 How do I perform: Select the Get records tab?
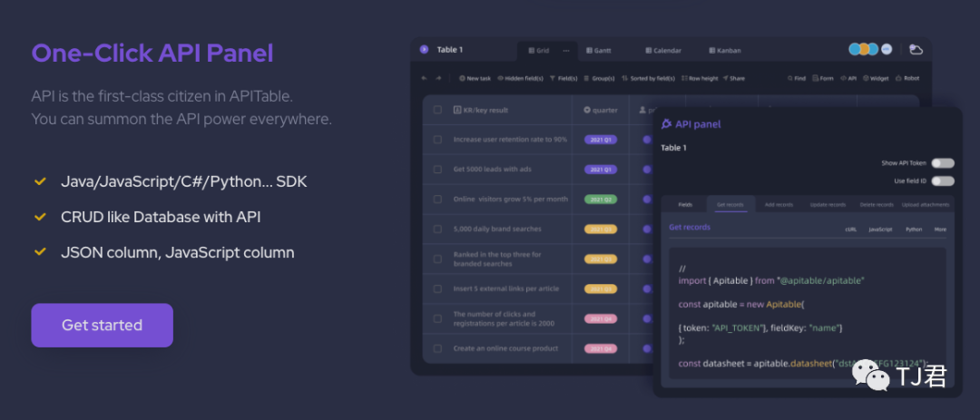coord(730,204)
